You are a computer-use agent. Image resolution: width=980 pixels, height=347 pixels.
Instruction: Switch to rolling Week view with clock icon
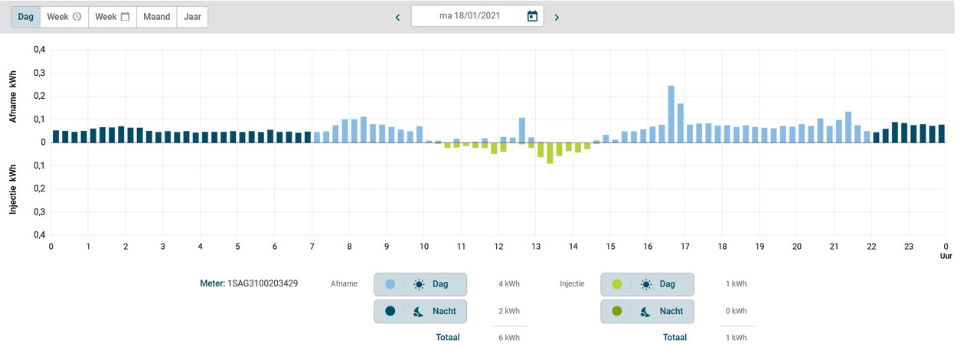[64, 17]
